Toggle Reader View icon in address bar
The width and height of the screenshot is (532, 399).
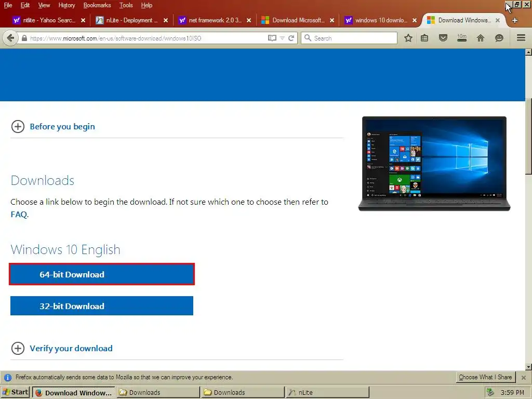272,38
